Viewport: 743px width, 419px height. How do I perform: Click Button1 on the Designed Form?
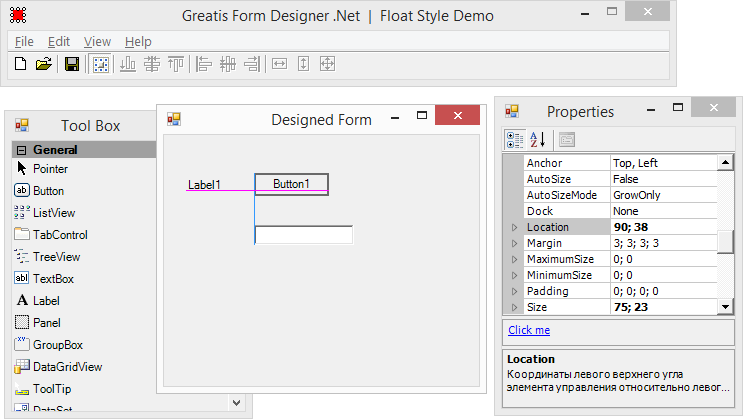click(291, 184)
